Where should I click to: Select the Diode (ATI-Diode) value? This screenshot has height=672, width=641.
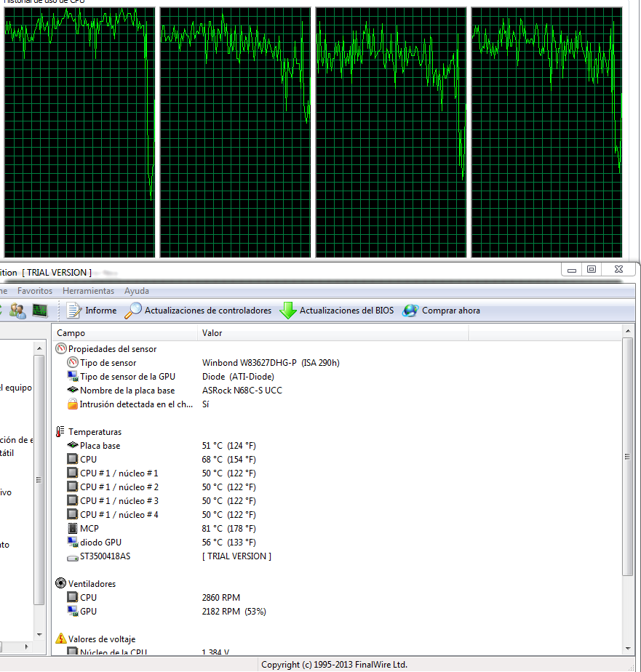238,376
